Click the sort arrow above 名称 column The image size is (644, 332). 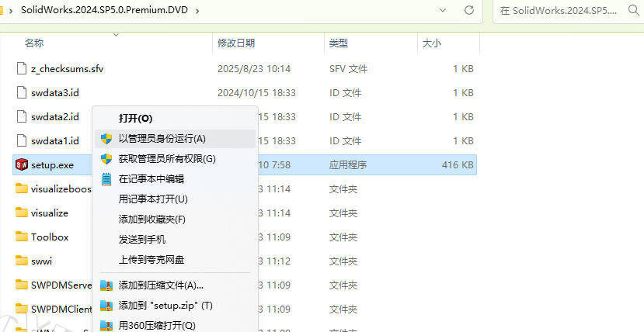[x=116, y=35]
